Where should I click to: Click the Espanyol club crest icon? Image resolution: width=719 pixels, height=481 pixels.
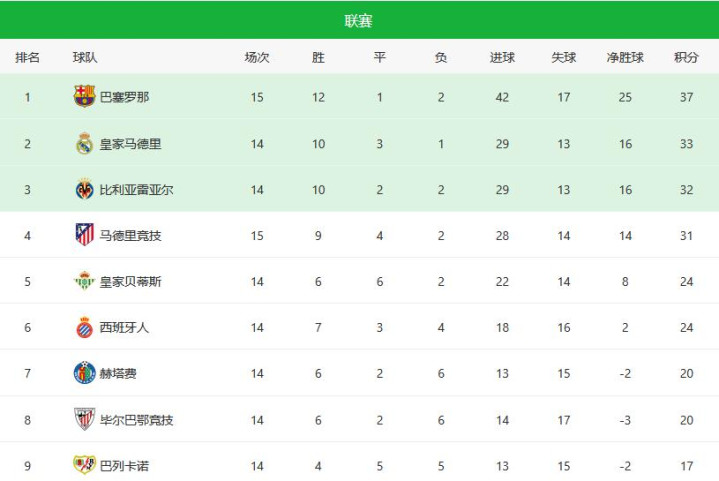[x=84, y=327]
